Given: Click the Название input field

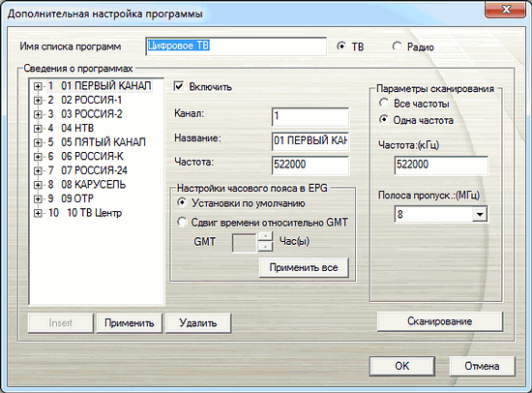Looking at the screenshot, I should pos(310,141).
